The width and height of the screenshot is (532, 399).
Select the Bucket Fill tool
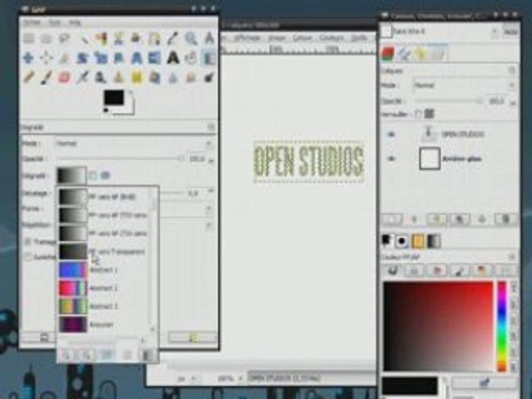click(191, 58)
